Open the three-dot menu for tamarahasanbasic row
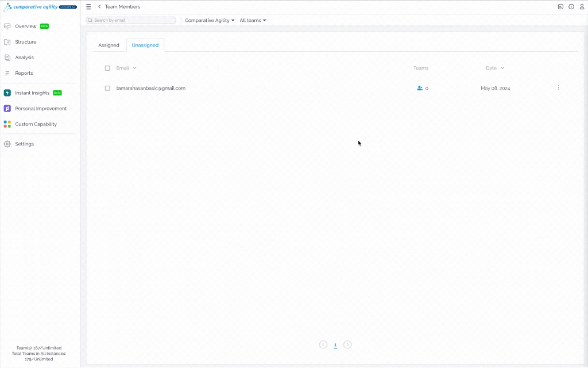588x368 pixels. pyautogui.click(x=558, y=87)
